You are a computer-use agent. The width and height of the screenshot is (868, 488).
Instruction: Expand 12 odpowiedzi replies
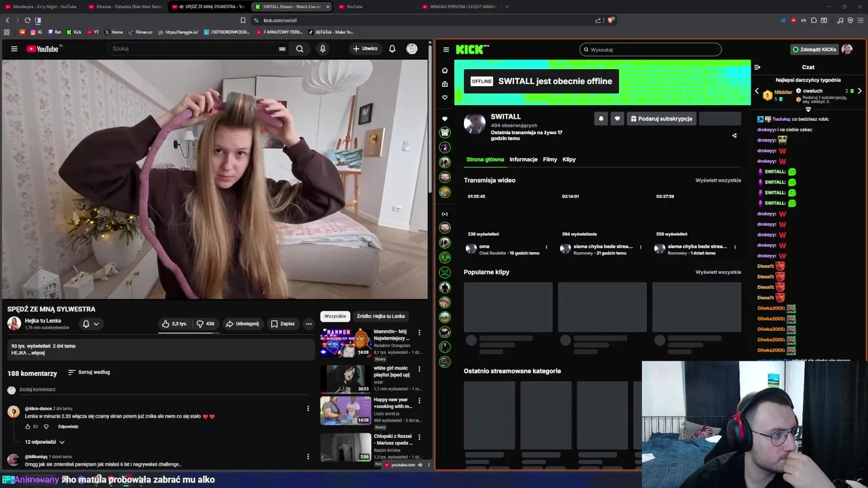click(45, 442)
